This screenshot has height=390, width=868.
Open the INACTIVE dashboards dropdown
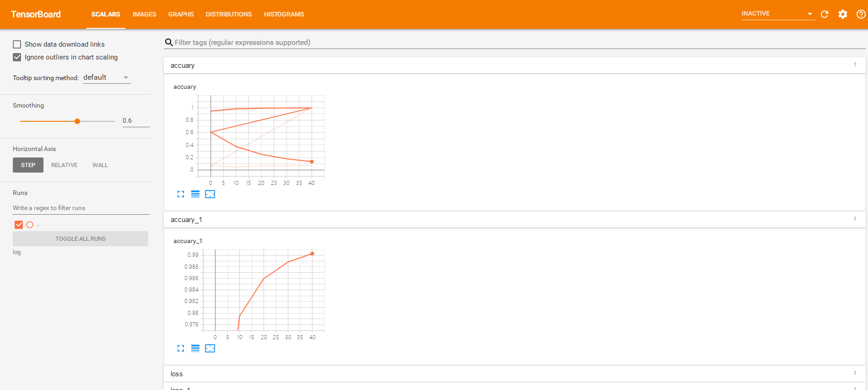pos(777,14)
